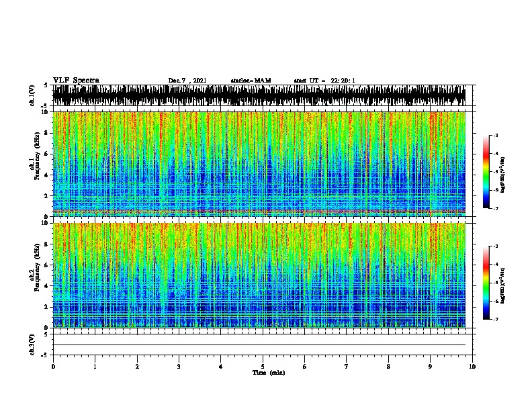
Task: Click the "5" tick on the time axis
Action: click(x=263, y=367)
